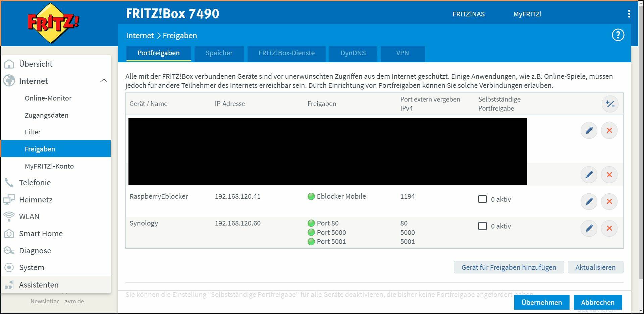Image resolution: width=644 pixels, height=314 pixels.
Task: Edit the Synology entry pencil icon
Action: click(589, 228)
